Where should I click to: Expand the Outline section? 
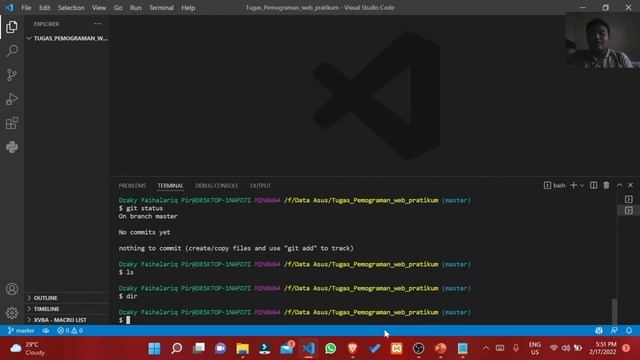click(67, 298)
